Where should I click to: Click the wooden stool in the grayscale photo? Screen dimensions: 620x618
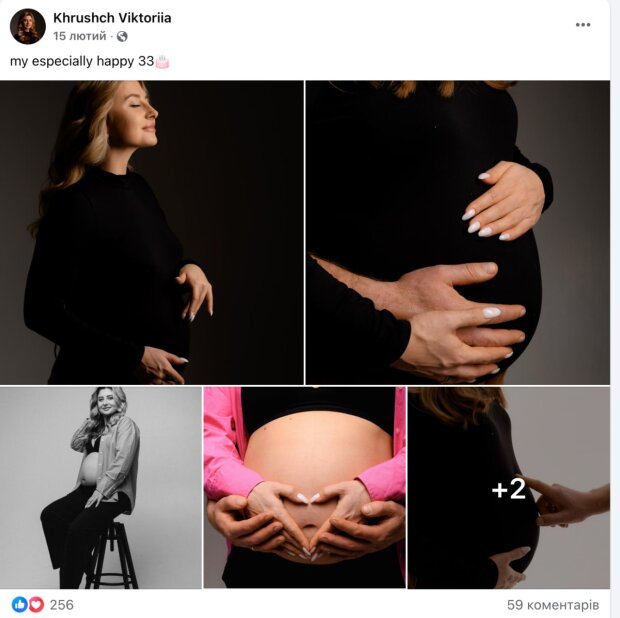click(x=108, y=555)
